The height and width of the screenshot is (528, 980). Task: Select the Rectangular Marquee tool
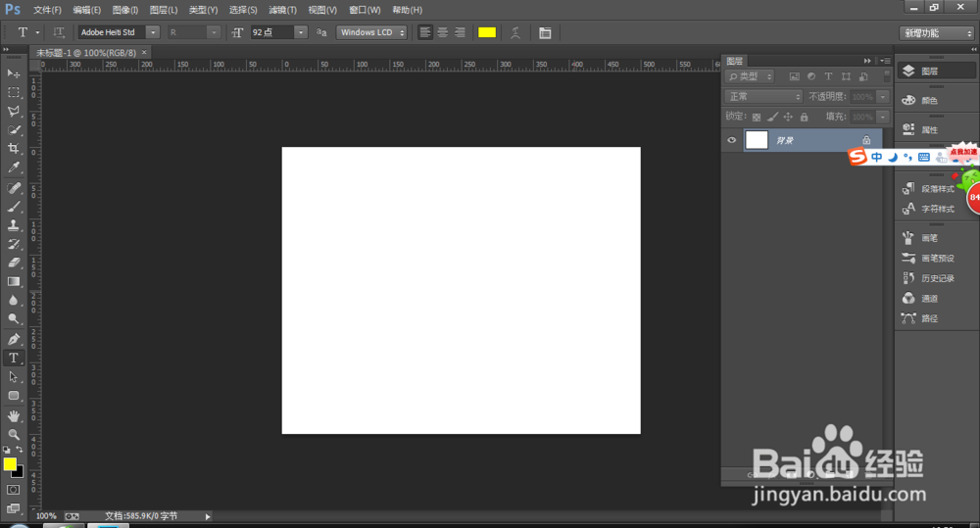13,92
